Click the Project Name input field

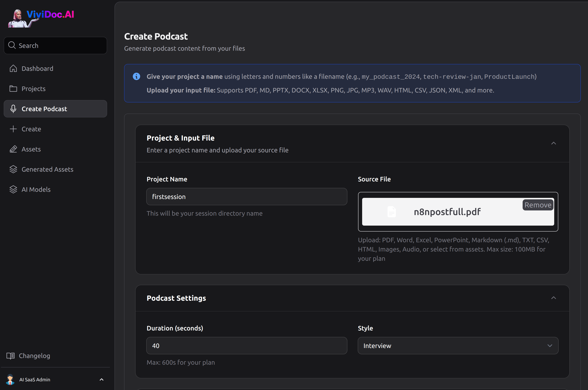(x=246, y=197)
